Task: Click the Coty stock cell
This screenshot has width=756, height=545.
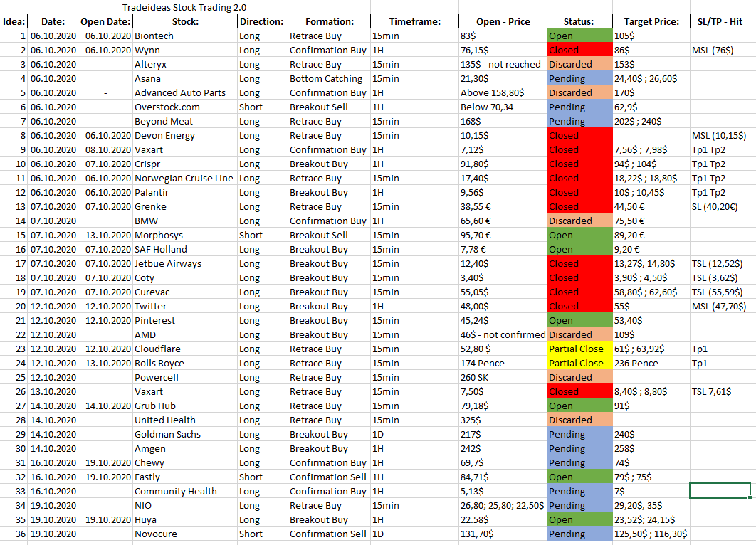Action: point(185,277)
